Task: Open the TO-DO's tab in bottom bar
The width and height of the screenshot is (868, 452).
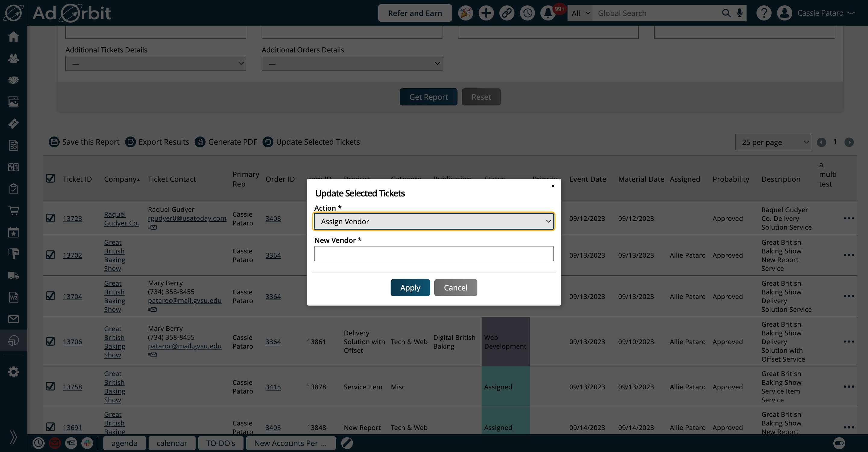Action: click(221, 443)
